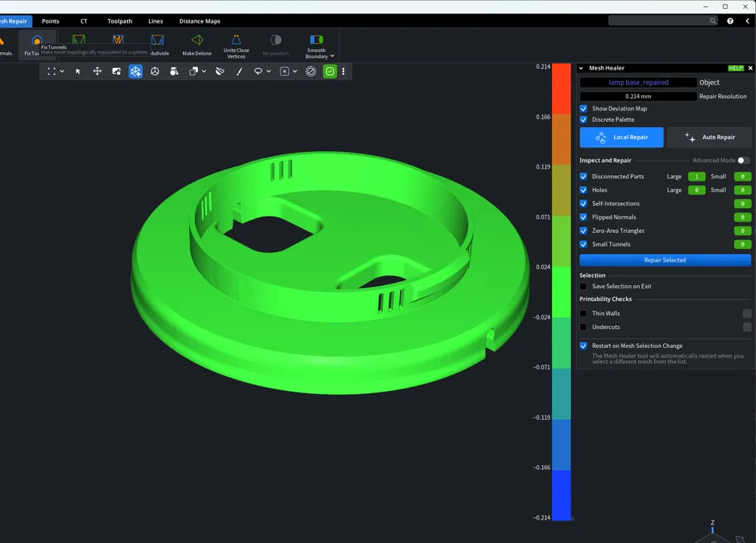Image resolution: width=756 pixels, height=543 pixels.
Task: Switch to the CT tab
Action: click(84, 21)
